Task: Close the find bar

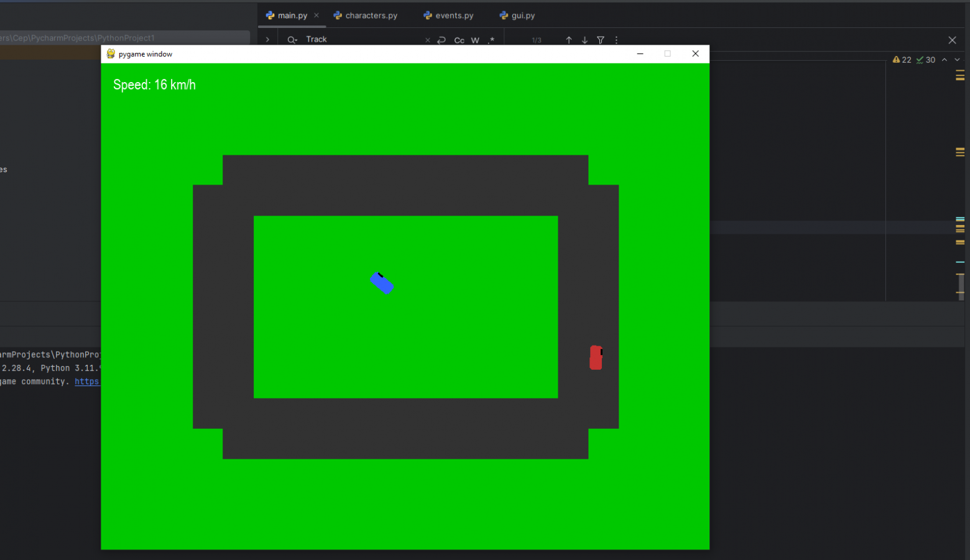Action: tap(952, 40)
